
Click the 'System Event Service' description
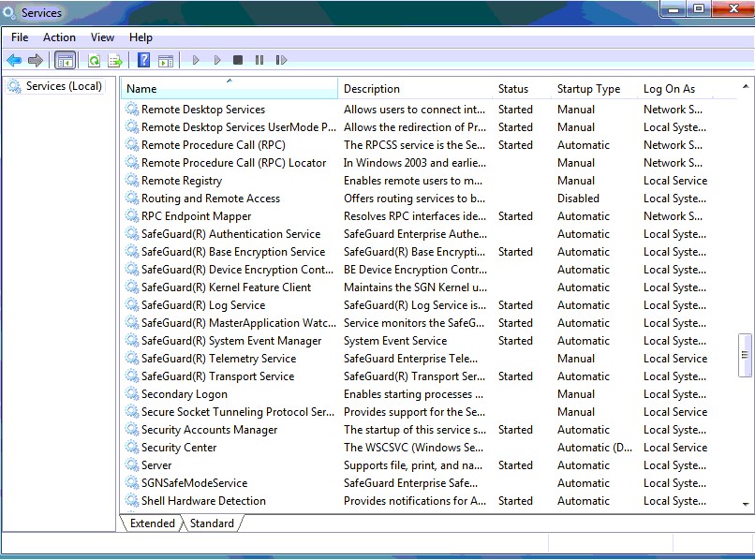(x=395, y=341)
